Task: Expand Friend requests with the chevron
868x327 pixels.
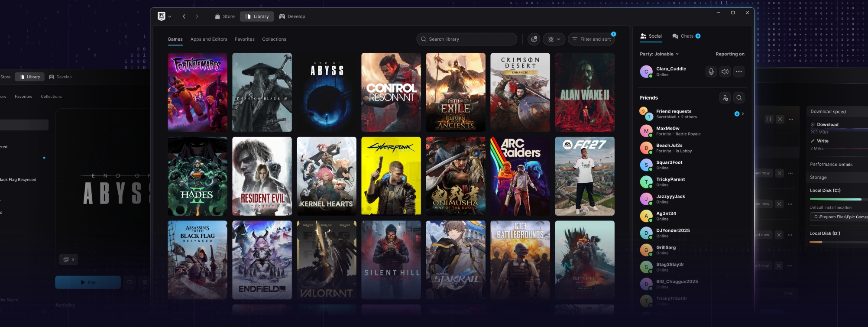Action: click(x=743, y=114)
